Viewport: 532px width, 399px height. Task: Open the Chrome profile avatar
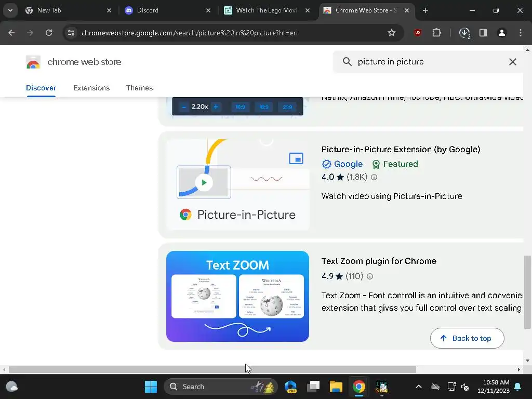(x=501, y=33)
